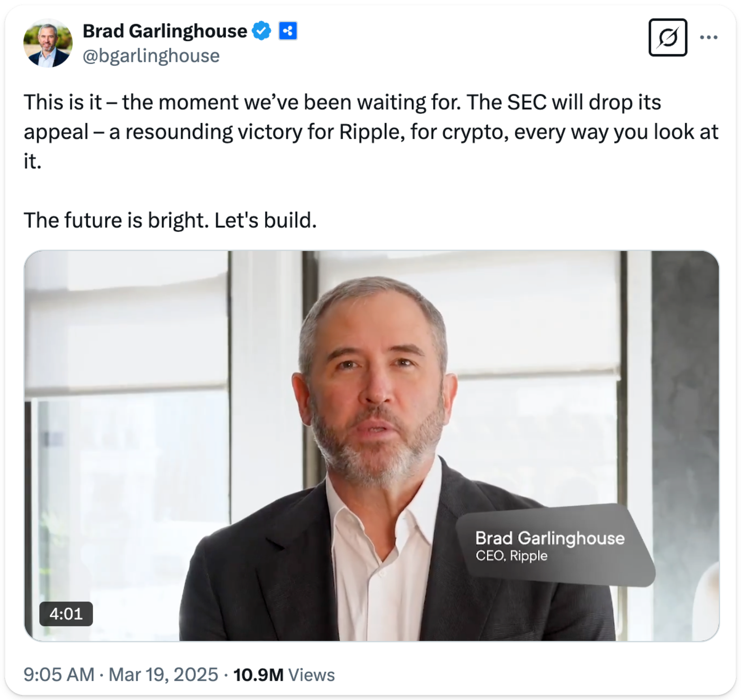Open the three-dot more options menu

[x=709, y=37]
